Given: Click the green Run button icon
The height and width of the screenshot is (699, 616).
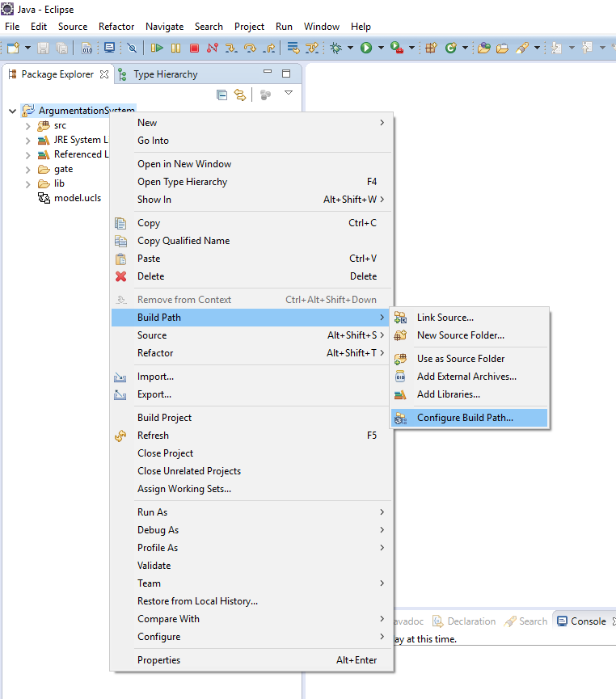Looking at the screenshot, I should pyautogui.click(x=366, y=48).
